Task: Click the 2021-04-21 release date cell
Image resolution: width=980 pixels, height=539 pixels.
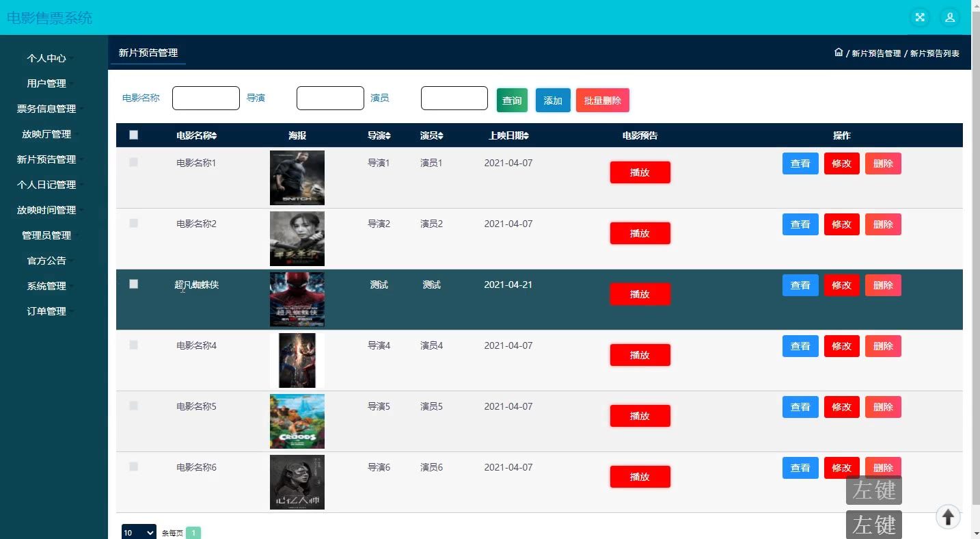Action: [508, 285]
